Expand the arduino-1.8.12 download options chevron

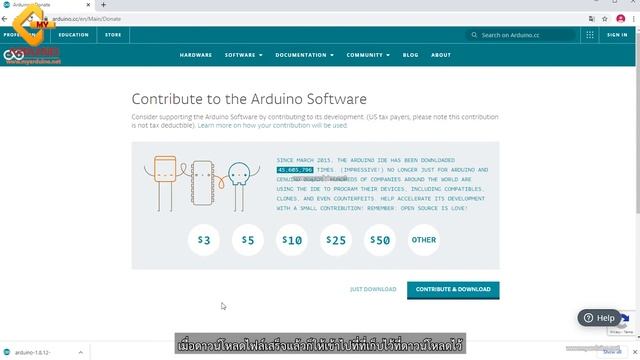[x=80, y=352]
